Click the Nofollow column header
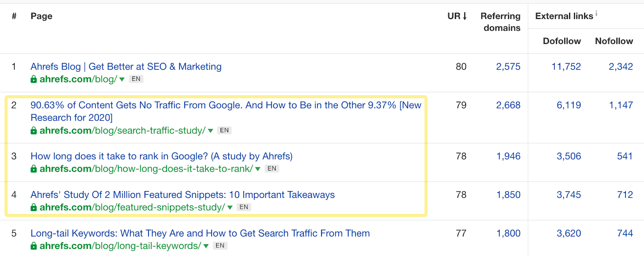This screenshot has width=644, height=257. 614,41
